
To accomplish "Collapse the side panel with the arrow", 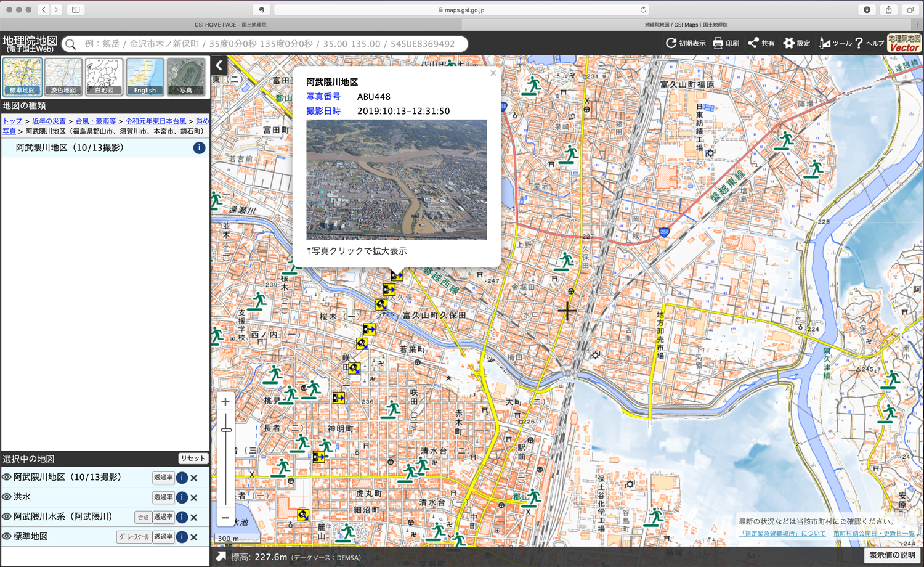I will click(219, 65).
